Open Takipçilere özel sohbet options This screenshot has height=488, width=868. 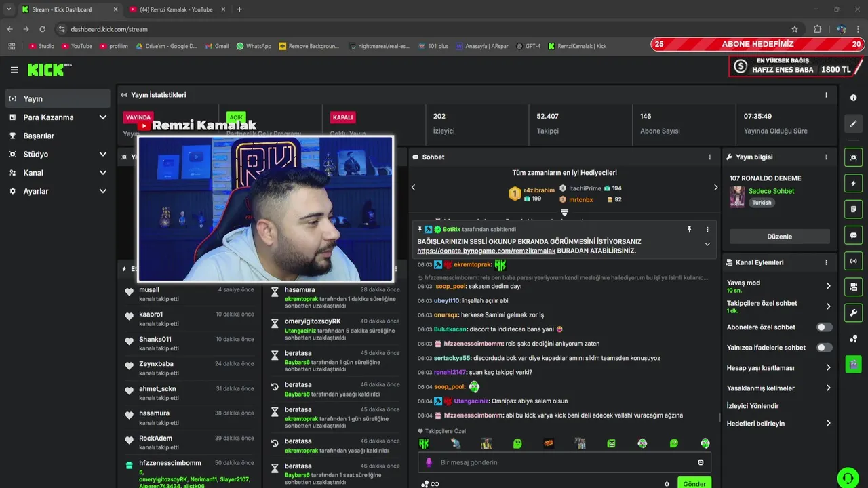[778, 306]
